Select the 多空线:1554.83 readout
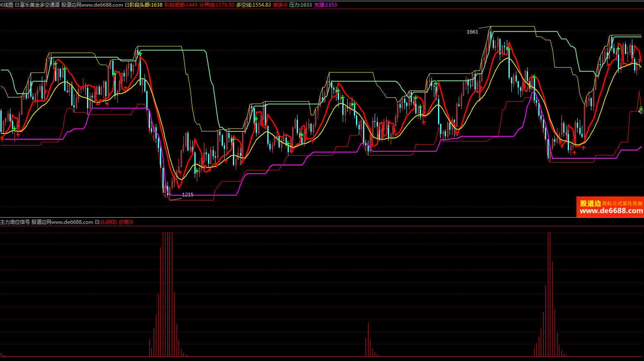The image size is (644, 361). pyautogui.click(x=254, y=5)
